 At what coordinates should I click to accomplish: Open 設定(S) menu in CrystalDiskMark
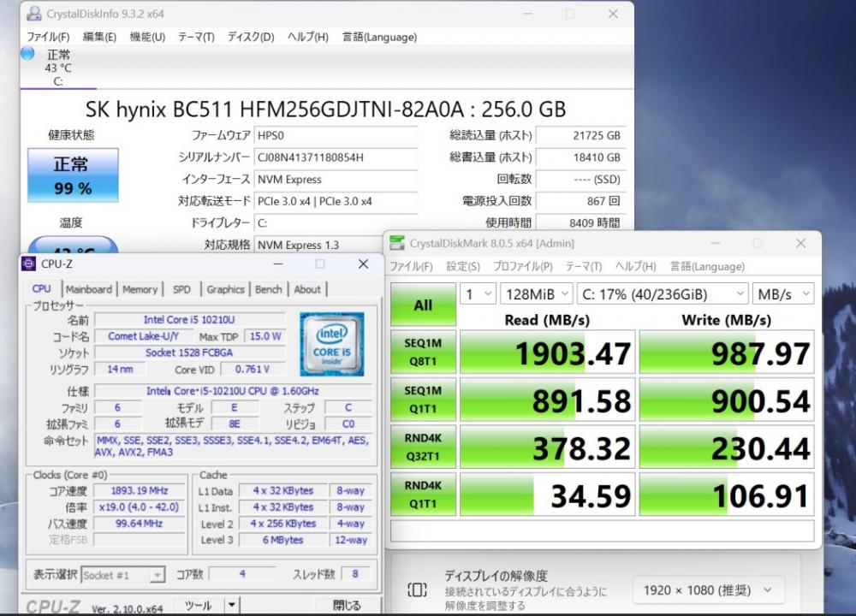pyautogui.click(x=463, y=266)
